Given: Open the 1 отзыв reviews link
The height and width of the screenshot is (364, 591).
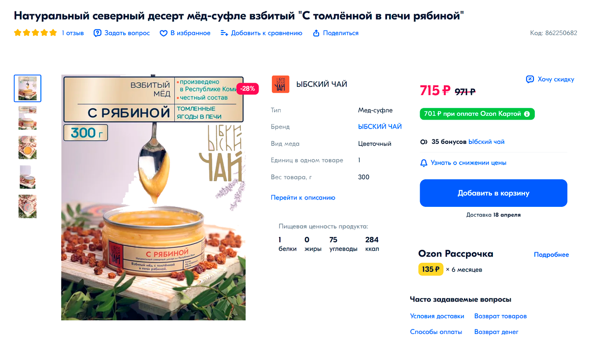Looking at the screenshot, I should tap(73, 33).
